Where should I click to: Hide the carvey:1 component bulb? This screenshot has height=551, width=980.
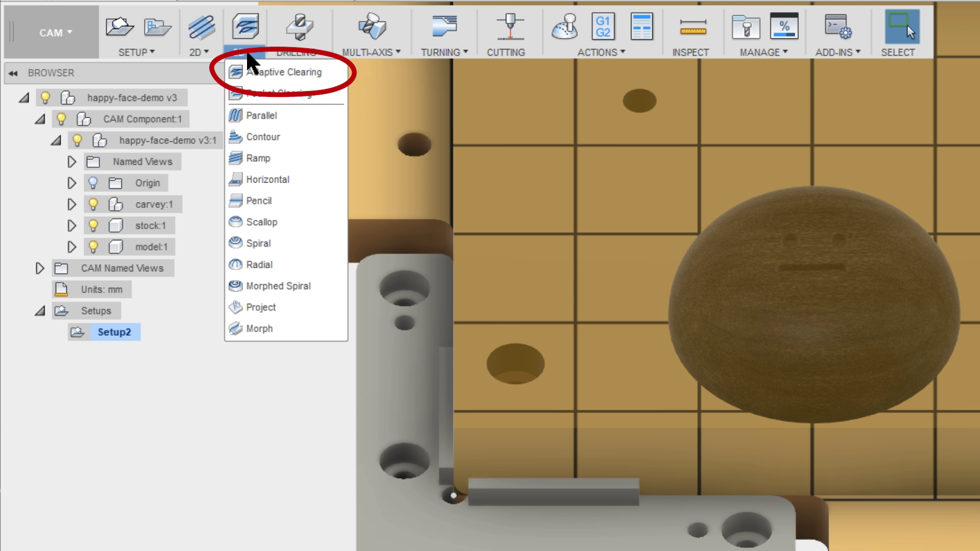pos(93,204)
